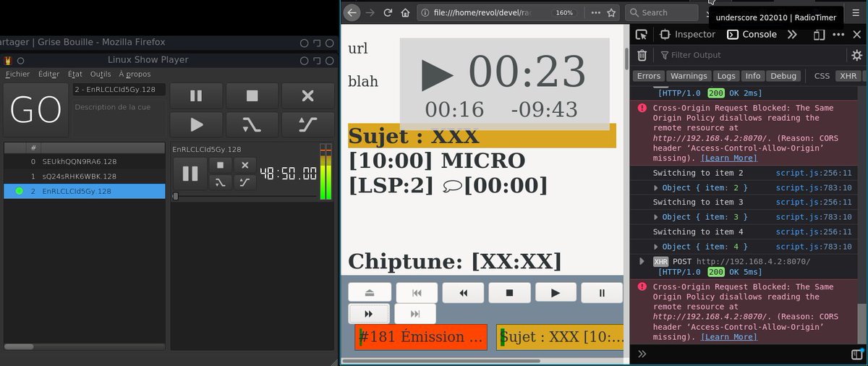The image size is (868, 366).
Task: Expand the Object { item: 2 } entry
Action: [656, 188]
